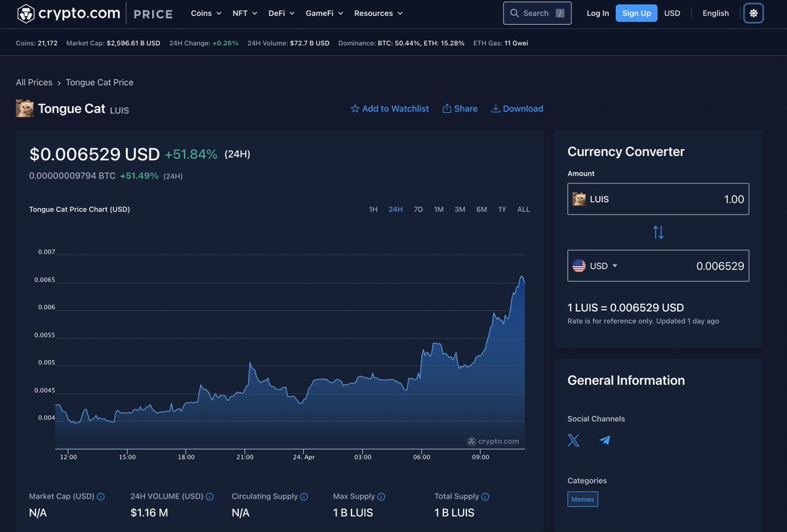Click the PRICE header label

pos(153,14)
